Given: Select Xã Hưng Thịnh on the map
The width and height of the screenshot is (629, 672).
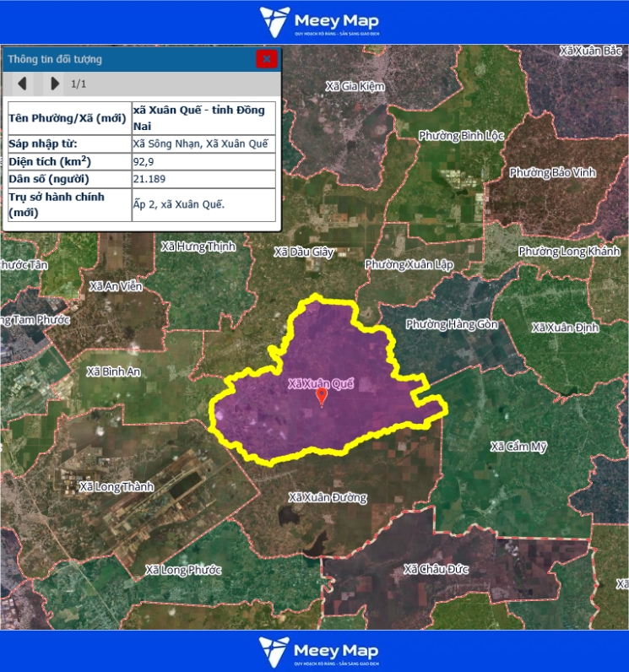Looking at the screenshot, I should [x=198, y=246].
